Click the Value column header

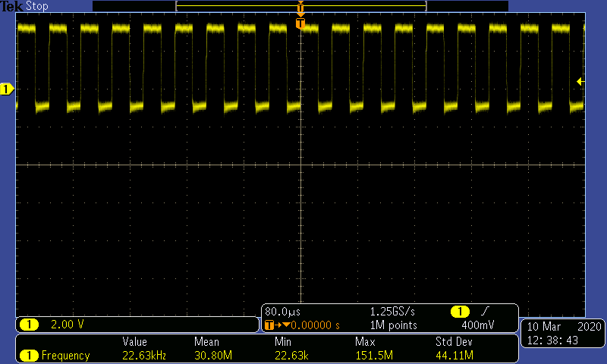click(135, 341)
